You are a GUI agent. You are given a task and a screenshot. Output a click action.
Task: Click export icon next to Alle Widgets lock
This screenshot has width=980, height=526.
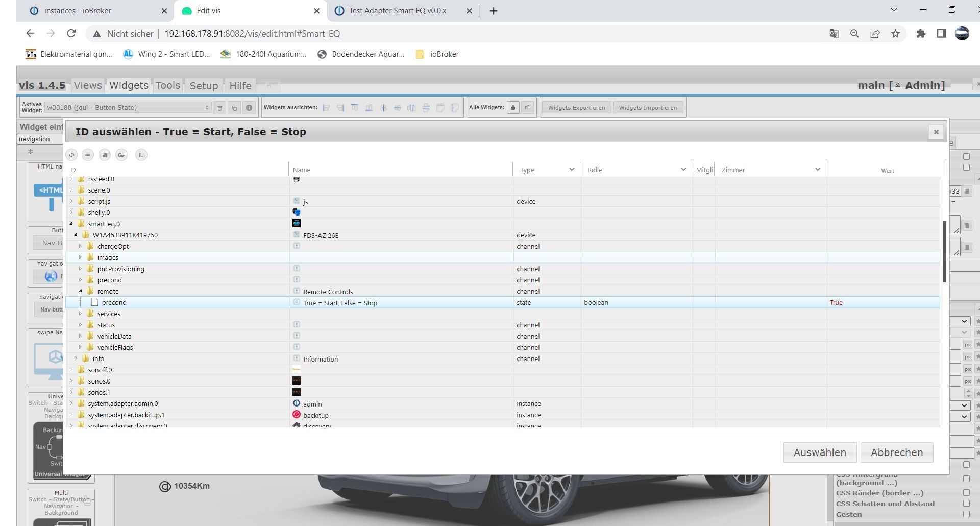click(x=527, y=108)
